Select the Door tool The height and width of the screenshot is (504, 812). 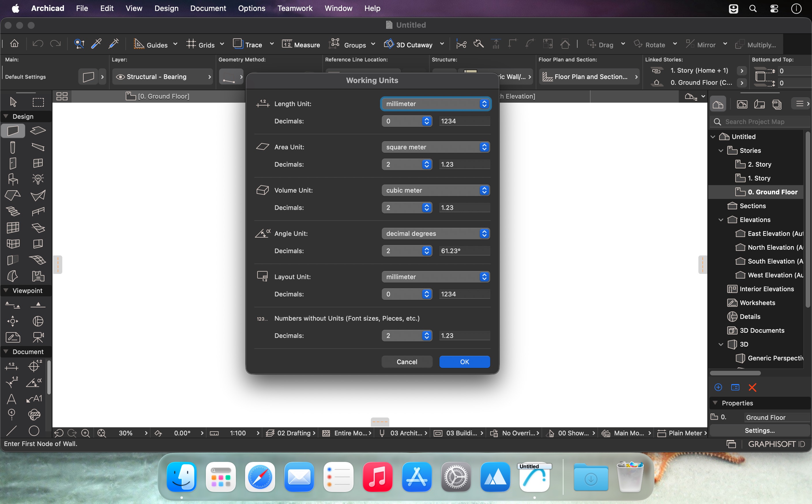pos(13,163)
